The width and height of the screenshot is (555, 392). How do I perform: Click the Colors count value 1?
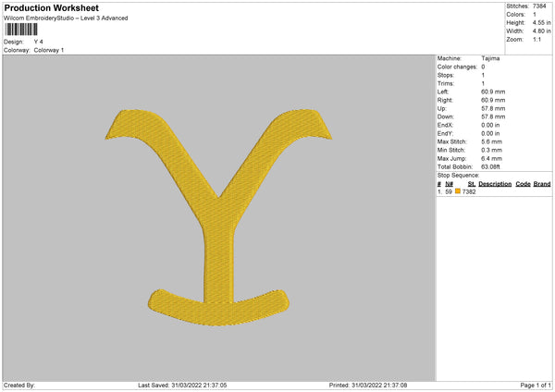tap(535, 15)
